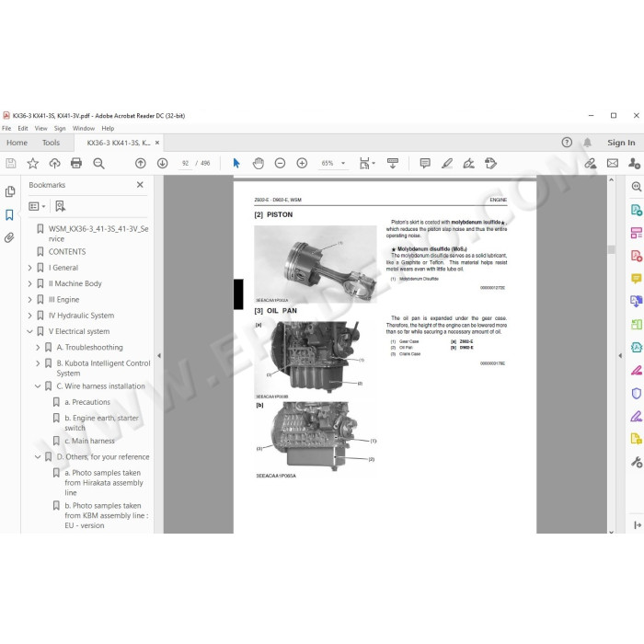Switch to the Home tab

coord(17,143)
